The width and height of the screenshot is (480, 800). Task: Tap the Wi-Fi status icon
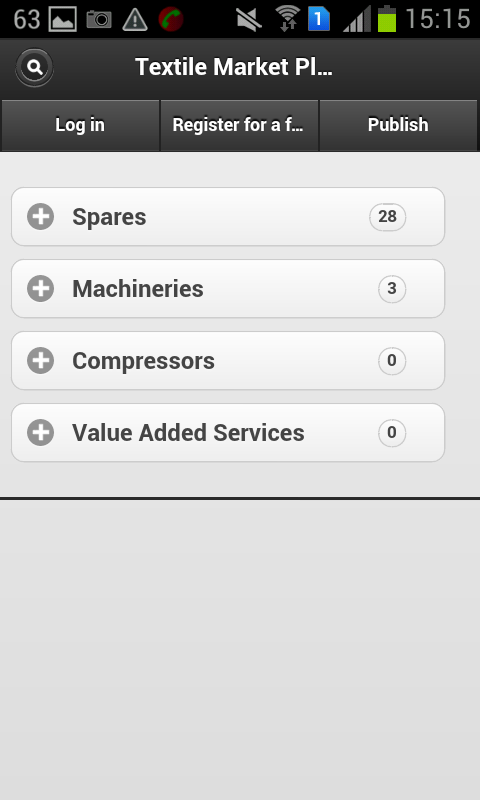pos(288,18)
